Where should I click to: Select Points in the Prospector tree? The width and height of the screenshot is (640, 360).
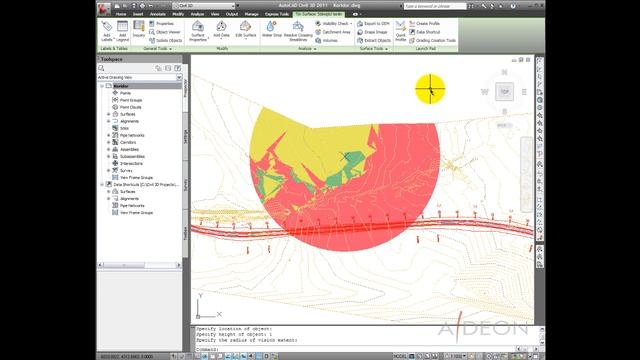[x=125, y=93]
